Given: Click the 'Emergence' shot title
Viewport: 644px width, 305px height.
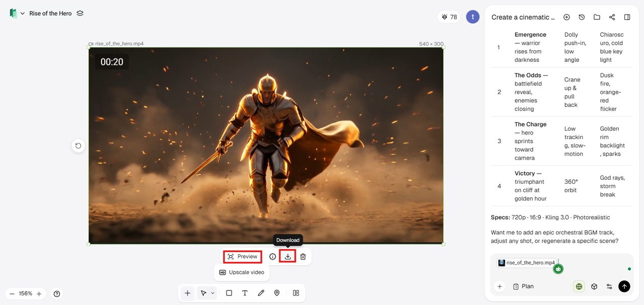Looking at the screenshot, I should point(530,35).
